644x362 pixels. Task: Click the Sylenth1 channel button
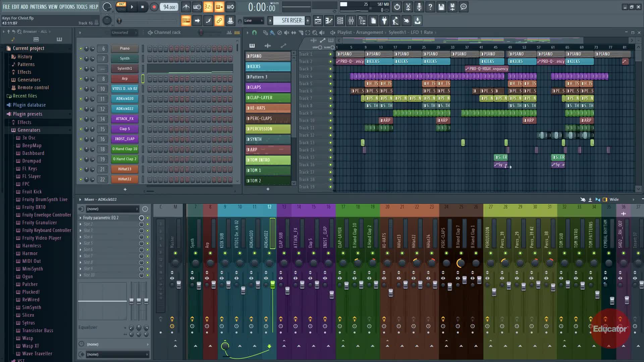[124, 68]
